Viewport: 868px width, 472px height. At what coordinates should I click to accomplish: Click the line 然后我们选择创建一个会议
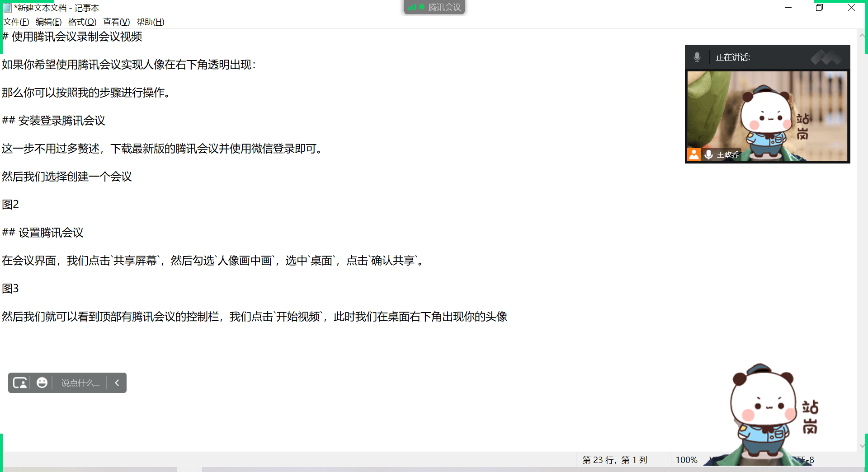67,177
